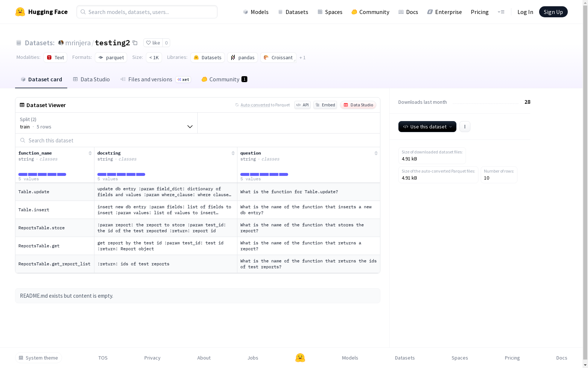This screenshot has height=368, width=588.
Task: Open footer Docs link
Action: click(x=562, y=358)
